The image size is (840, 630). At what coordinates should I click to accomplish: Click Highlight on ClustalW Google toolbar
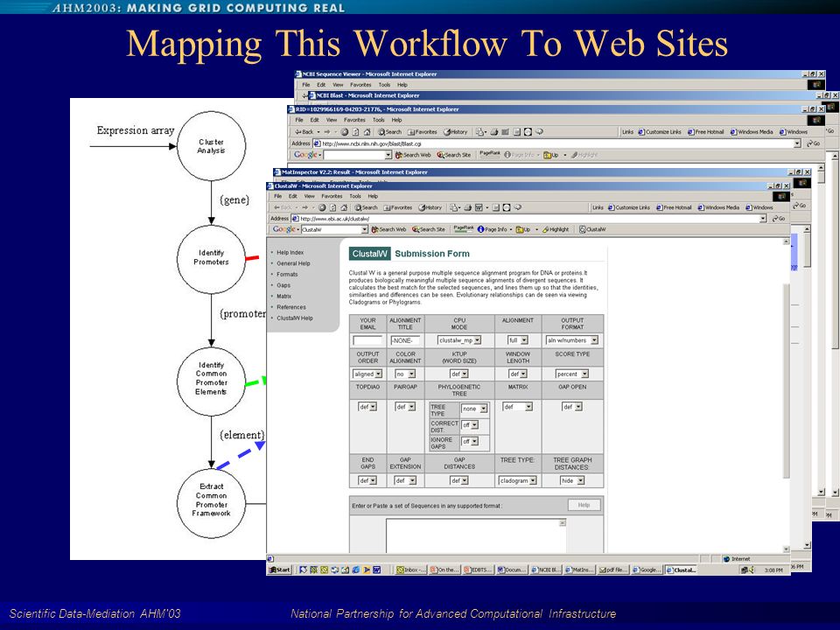pos(556,229)
